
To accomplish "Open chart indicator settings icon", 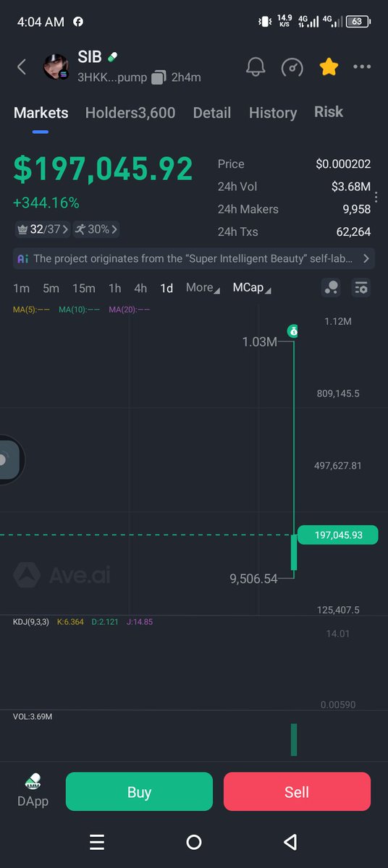I will [x=361, y=288].
